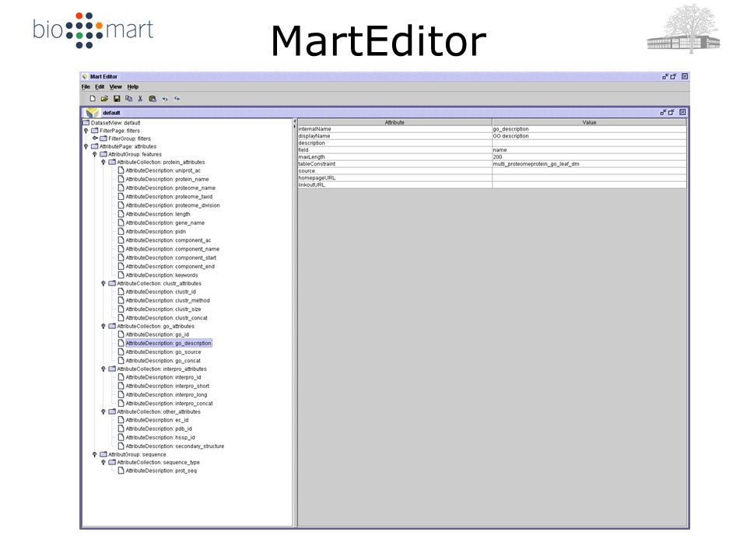This screenshot has height=560, width=747.
Task: Click the folder icon beside FilterPage: filters
Action: (95, 131)
